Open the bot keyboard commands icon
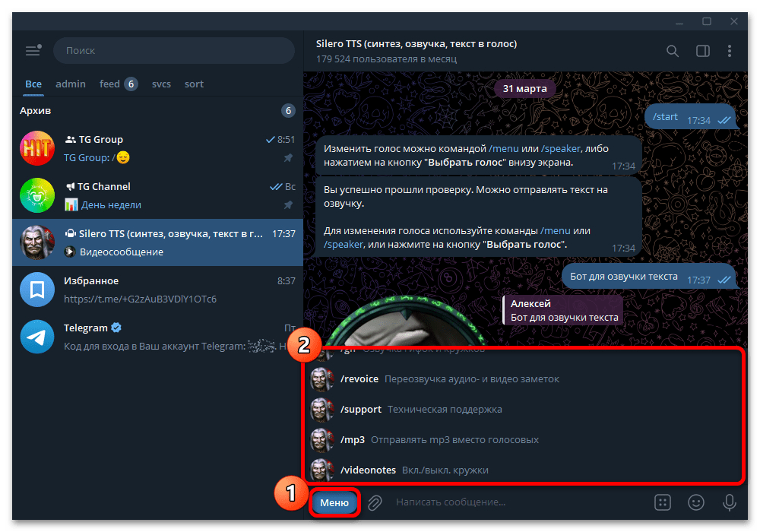Image resolution: width=760 pixels, height=532 pixels. click(663, 502)
